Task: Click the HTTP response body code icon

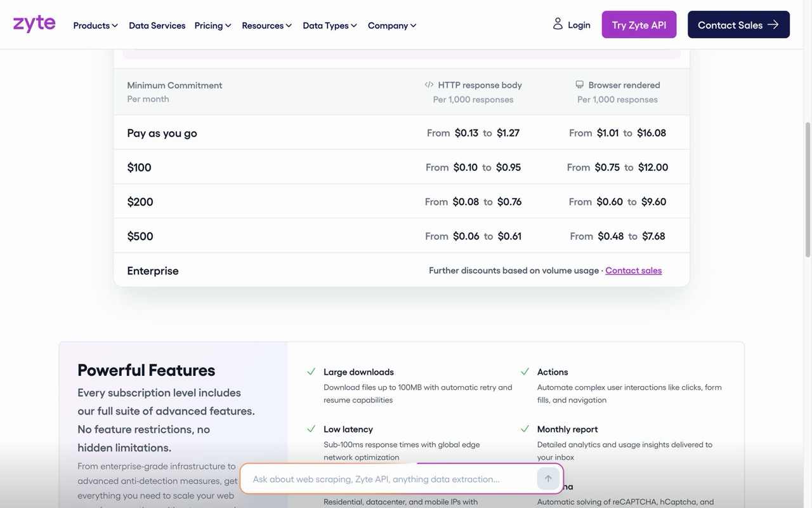Action: coord(429,84)
